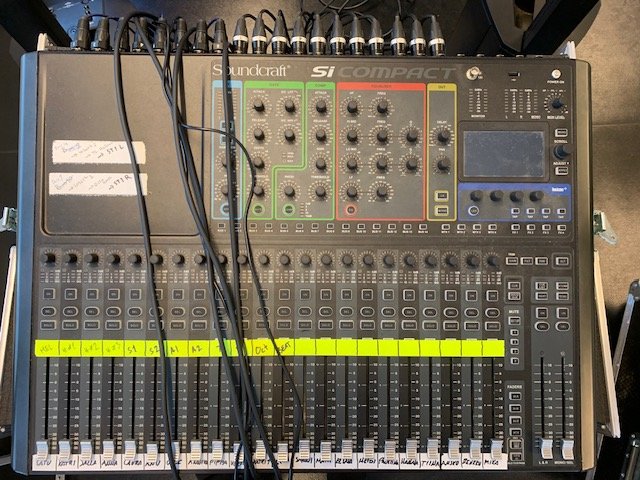
Task: Select the BUS 1 button
Action: click(221, 226)
